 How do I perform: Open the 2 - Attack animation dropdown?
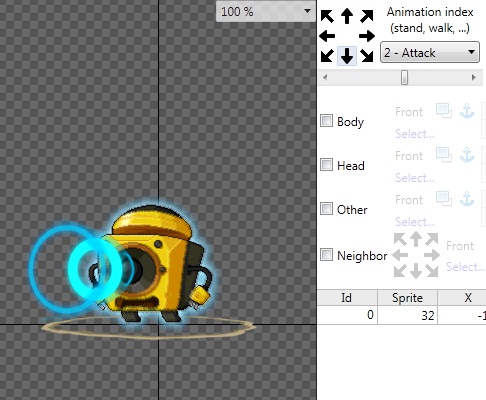tap(430, 52)
